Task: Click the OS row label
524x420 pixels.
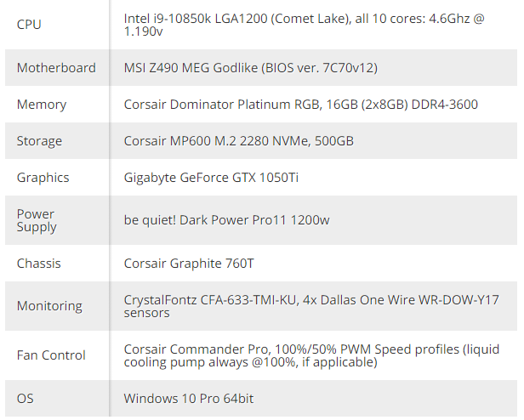Action: tap(25, 398)
